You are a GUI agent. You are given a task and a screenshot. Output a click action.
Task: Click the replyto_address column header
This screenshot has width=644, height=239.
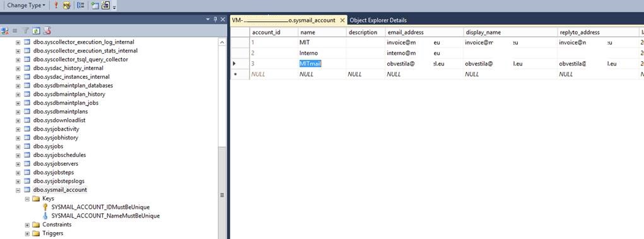597,32
